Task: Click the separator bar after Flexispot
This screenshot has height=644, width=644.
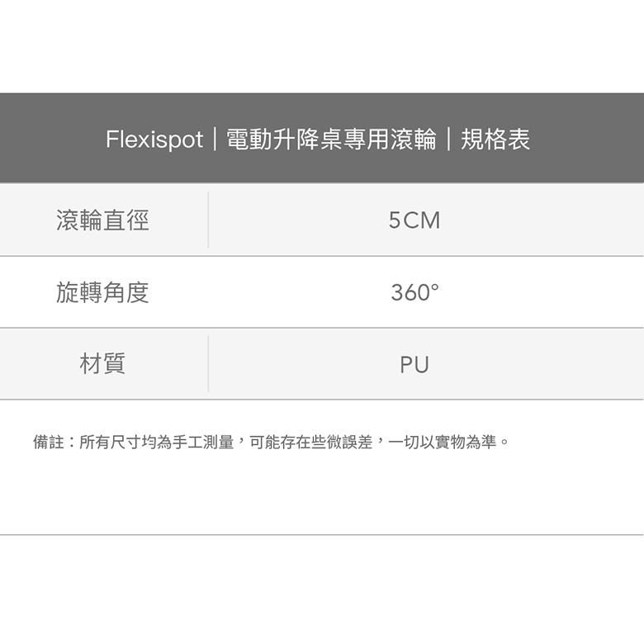Action: [x=215, y=140]
